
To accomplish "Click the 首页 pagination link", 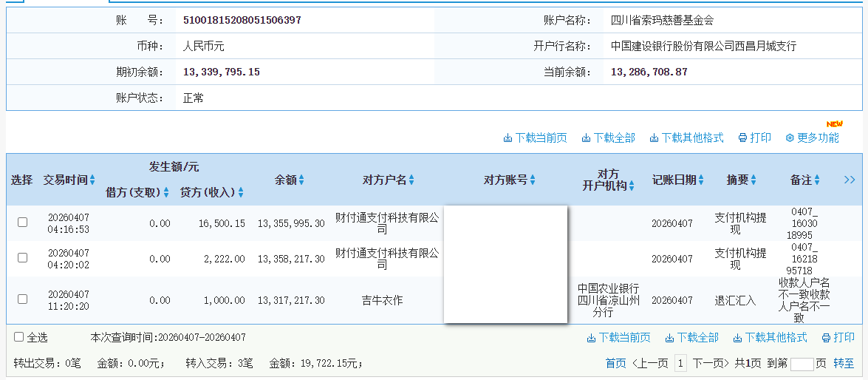I will [615, 363].
